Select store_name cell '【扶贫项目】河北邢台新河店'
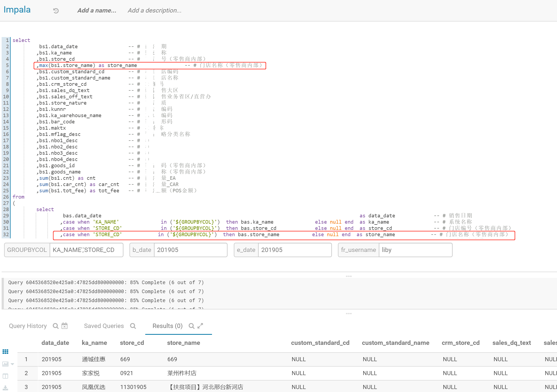The height and width of the screenshot is (392, 557). tap(205, 387)
